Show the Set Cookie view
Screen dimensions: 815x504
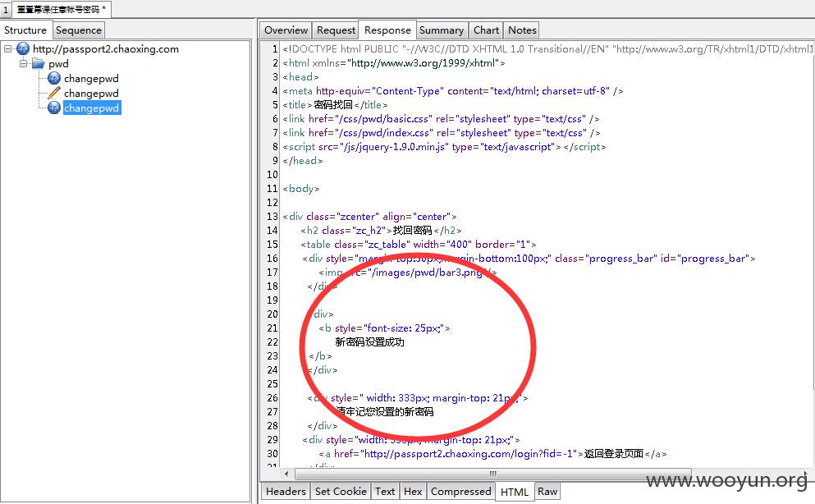tap(341, 492)
